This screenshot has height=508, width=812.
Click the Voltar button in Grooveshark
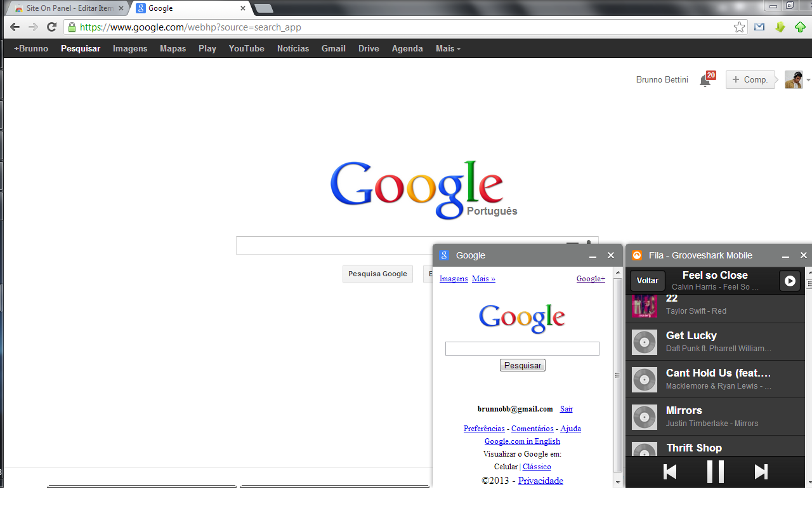tap(648, 281)
